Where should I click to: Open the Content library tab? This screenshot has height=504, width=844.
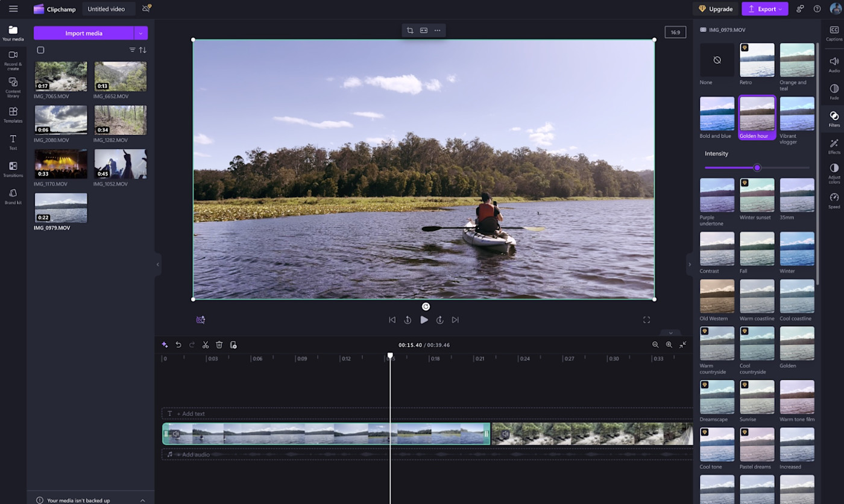point(13,87)
